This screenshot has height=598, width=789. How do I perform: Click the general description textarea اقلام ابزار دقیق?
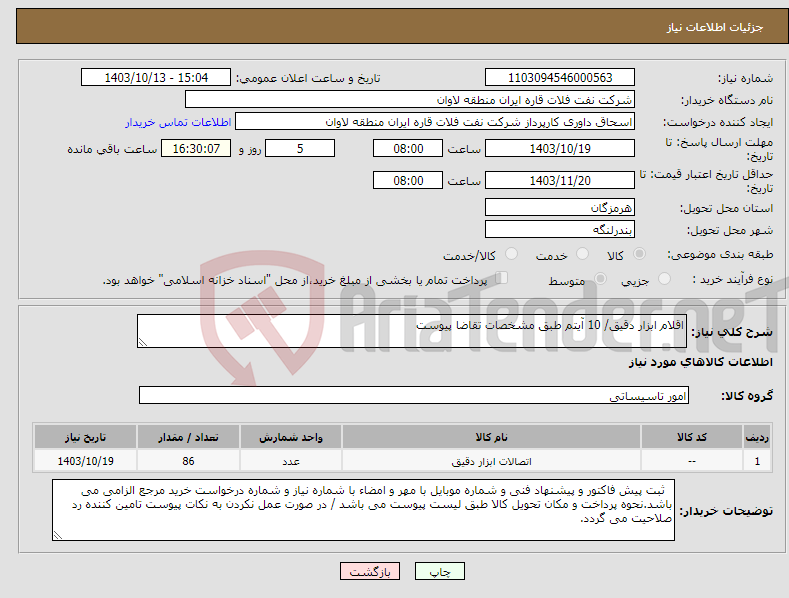pos(412,331)
